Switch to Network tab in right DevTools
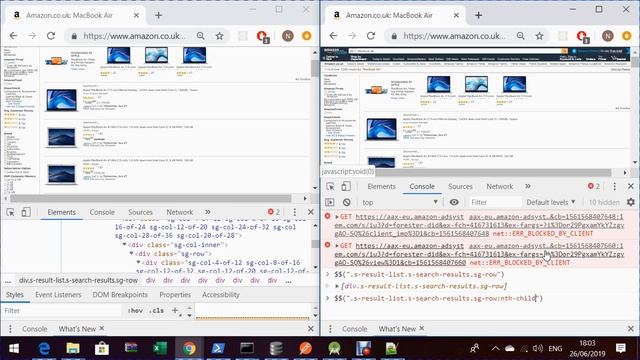This screenshot has width=640, height=360. click(x=500, y=187)
